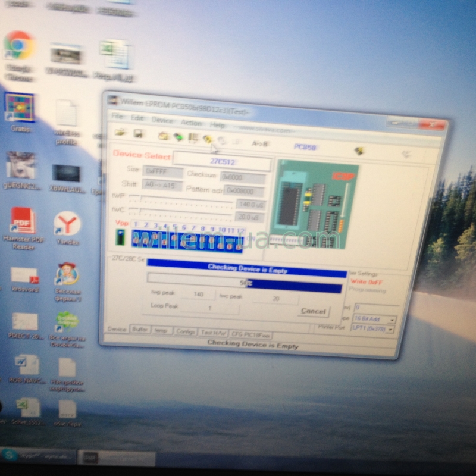Click the yellow chip icon right of PCB50

(359, 151)
